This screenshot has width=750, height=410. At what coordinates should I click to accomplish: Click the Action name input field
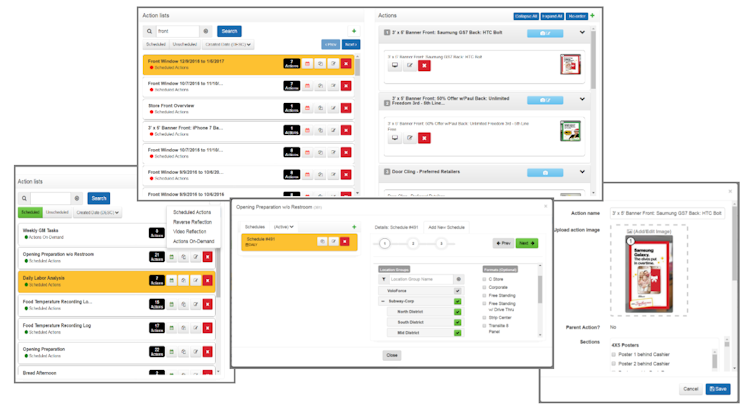pos(667,213)
